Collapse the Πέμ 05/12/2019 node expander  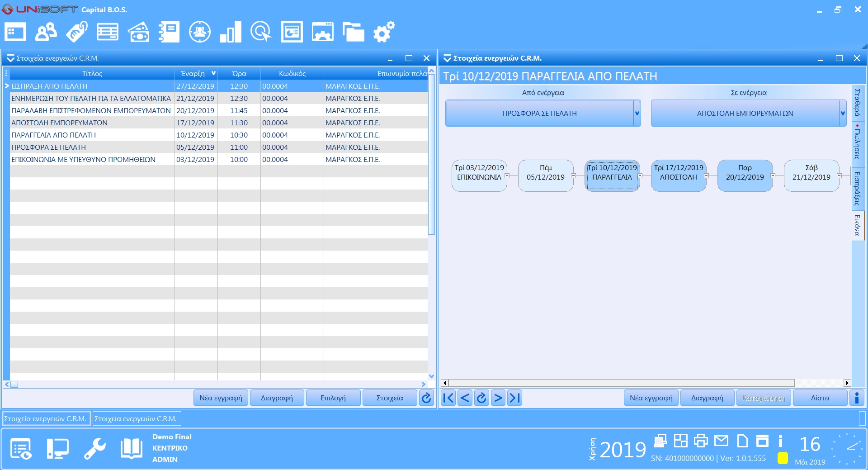coord(573,176)
